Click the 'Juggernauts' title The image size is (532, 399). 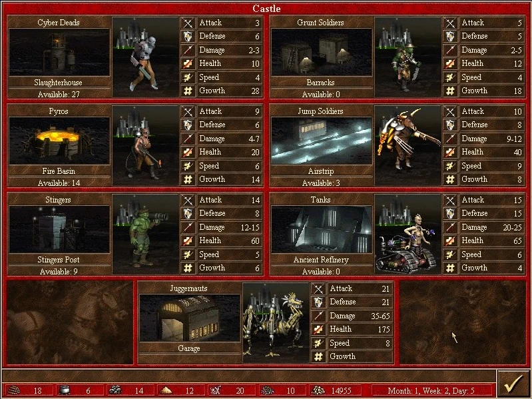(188, 288)
